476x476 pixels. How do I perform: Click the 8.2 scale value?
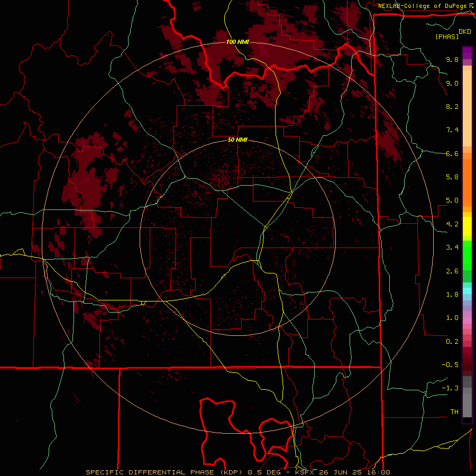point(452,106)
